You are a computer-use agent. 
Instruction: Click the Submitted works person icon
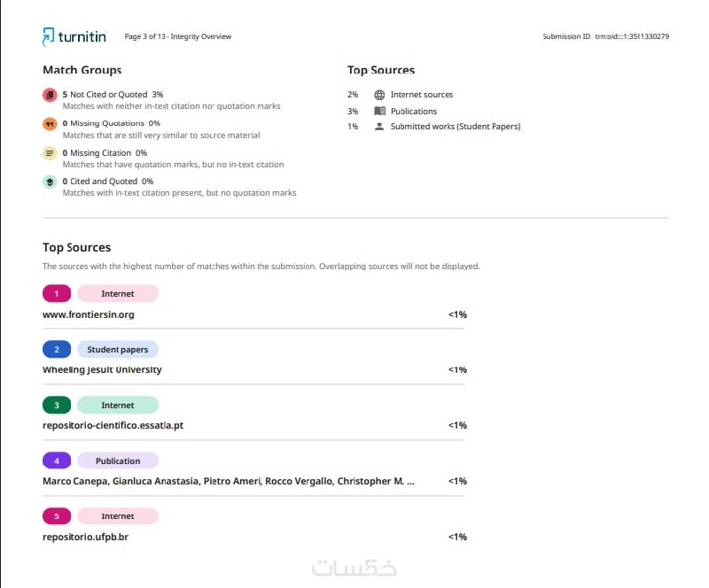pos(379,127)
